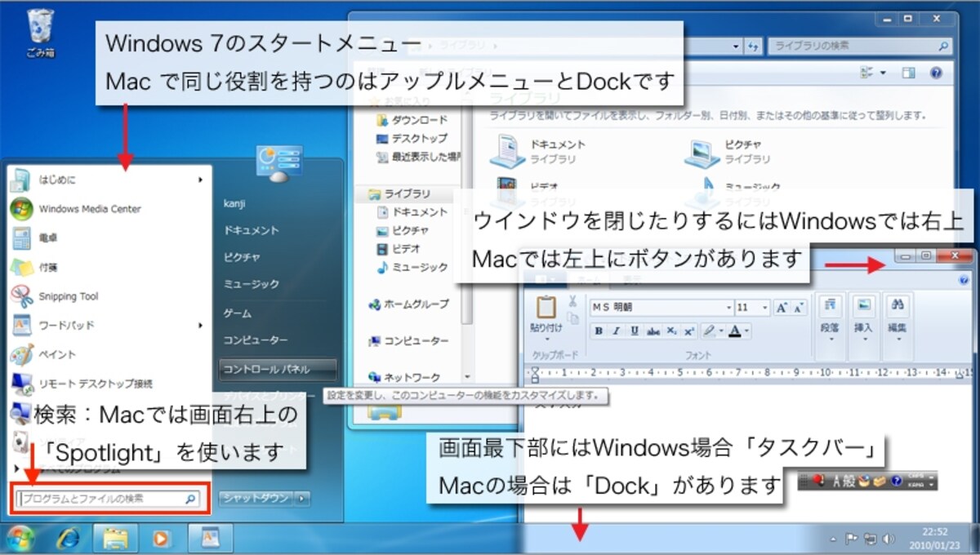Image resolution: width=980 pixels, height=555 pixels.
Task: Select ホームグループ in Explorer navigation pane
Action: [x=408, y=304]
